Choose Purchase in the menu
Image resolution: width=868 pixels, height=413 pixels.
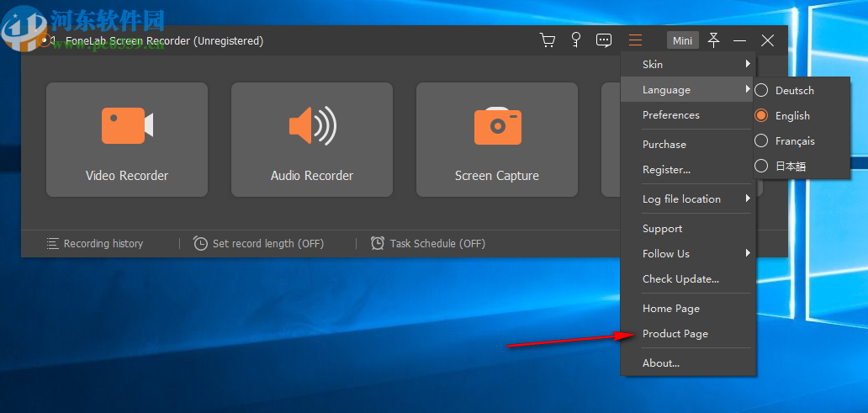coord(686,145)
